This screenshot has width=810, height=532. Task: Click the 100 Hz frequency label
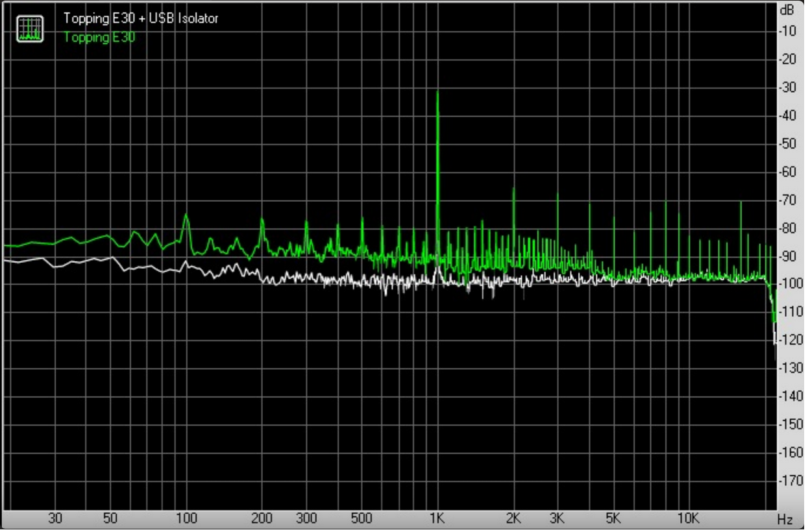[186, 519]
